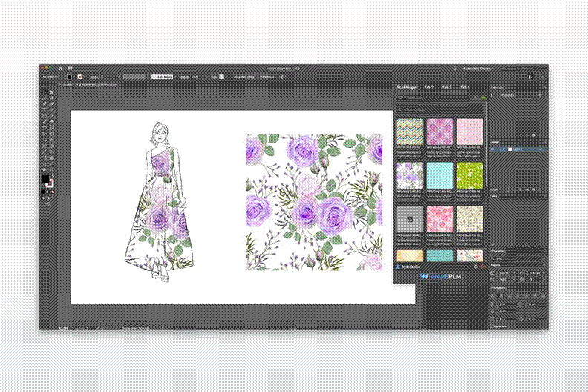Select the pink purple plaid pattern thumbnail

pos(440,131)
